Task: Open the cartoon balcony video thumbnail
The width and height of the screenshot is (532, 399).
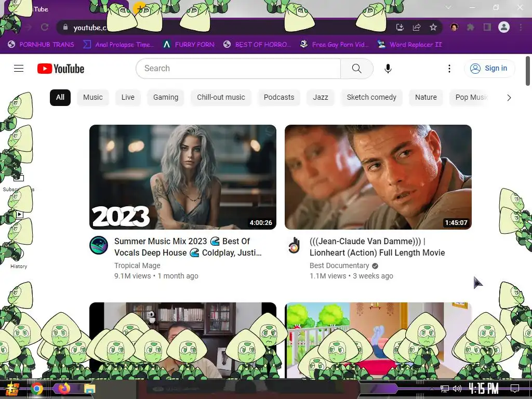Action: (378, 340)
